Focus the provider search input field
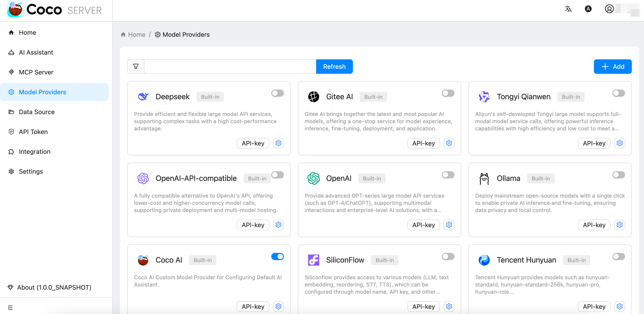Screen dimensions: 644x314 pos(230,67)
